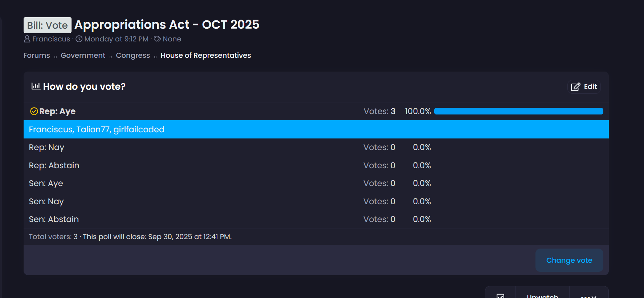Screen dimensions: 644x298
Task: Click the clock icon by Monday timestamp
Action: pos(79,39)
